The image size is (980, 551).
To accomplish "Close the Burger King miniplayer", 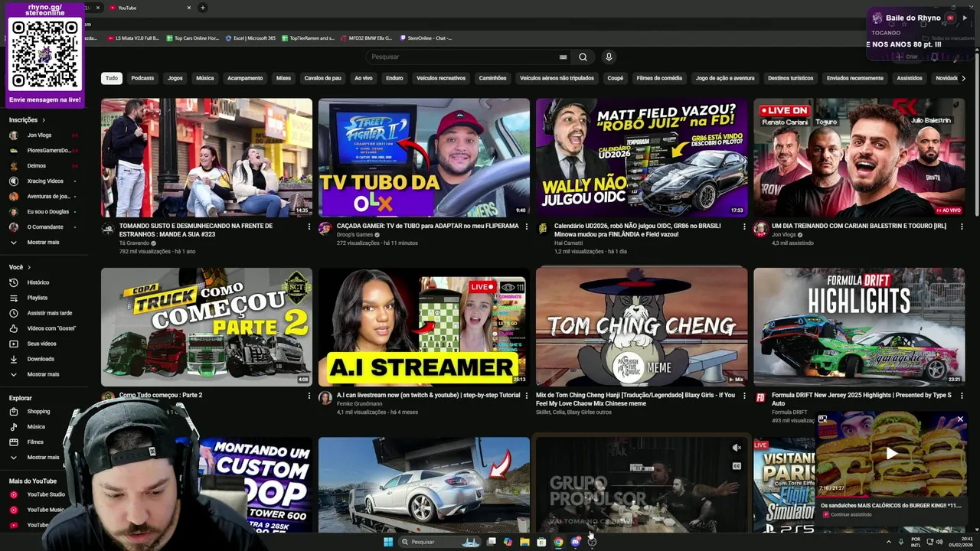I will click(x=960, y=419).
